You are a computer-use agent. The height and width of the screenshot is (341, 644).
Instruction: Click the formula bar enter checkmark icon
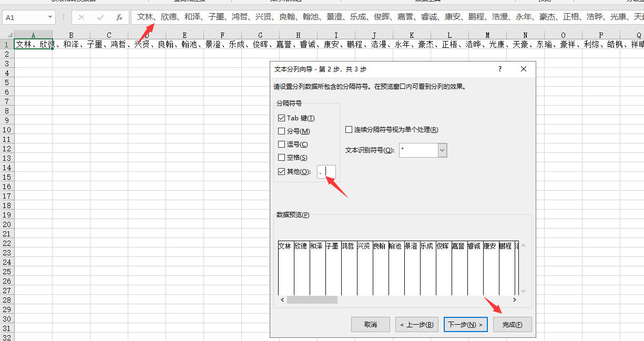coord(99,17)
